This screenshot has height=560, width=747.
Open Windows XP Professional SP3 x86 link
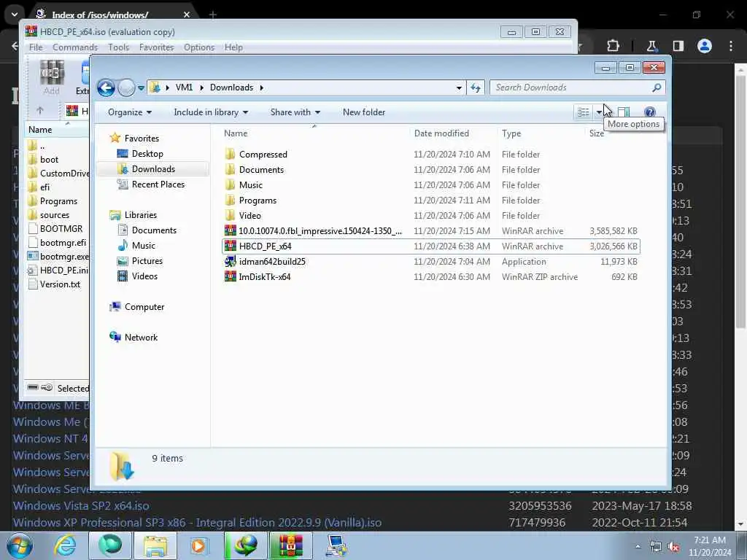(197, 523)
